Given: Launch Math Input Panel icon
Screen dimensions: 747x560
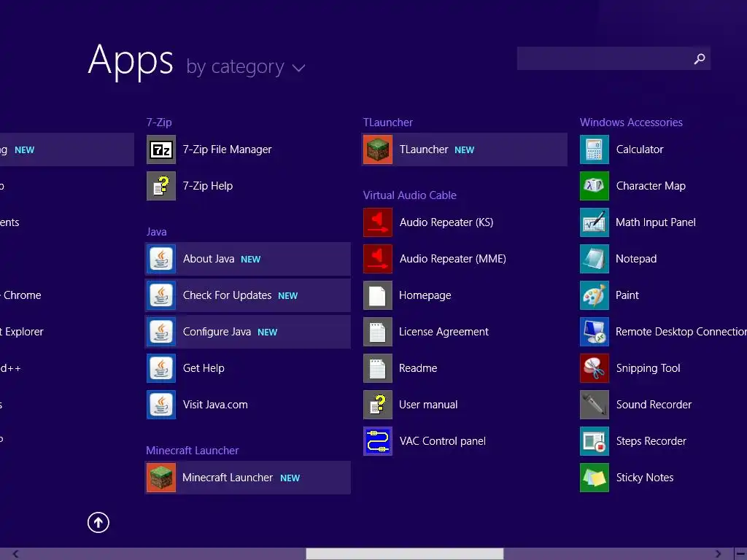Looking at the screenshot, I should pyautogui.click(x=595, y=222).
